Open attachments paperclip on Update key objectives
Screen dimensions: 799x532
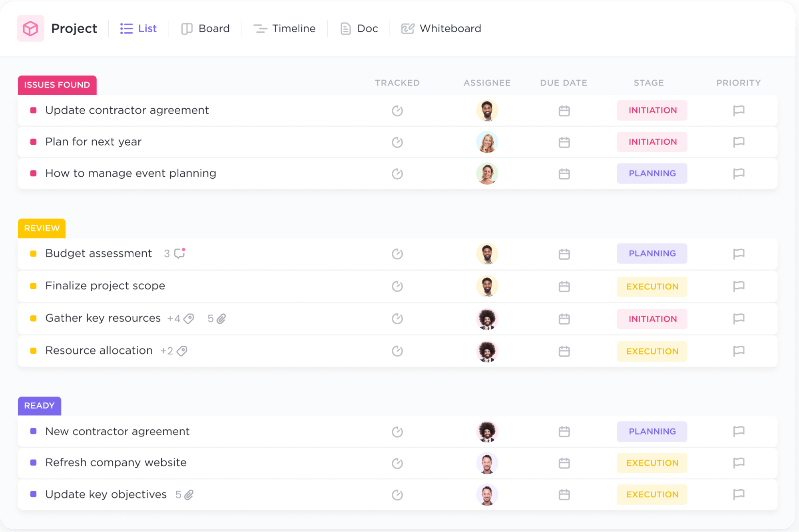click(189, 495)
